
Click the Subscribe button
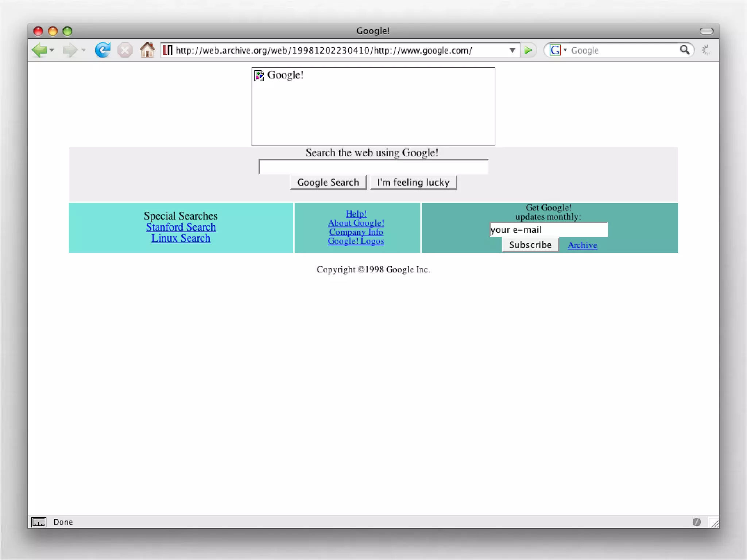(530, 245)
